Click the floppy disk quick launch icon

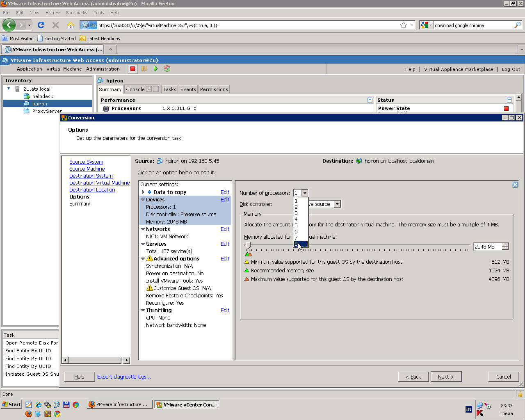[x=66, y=405]
